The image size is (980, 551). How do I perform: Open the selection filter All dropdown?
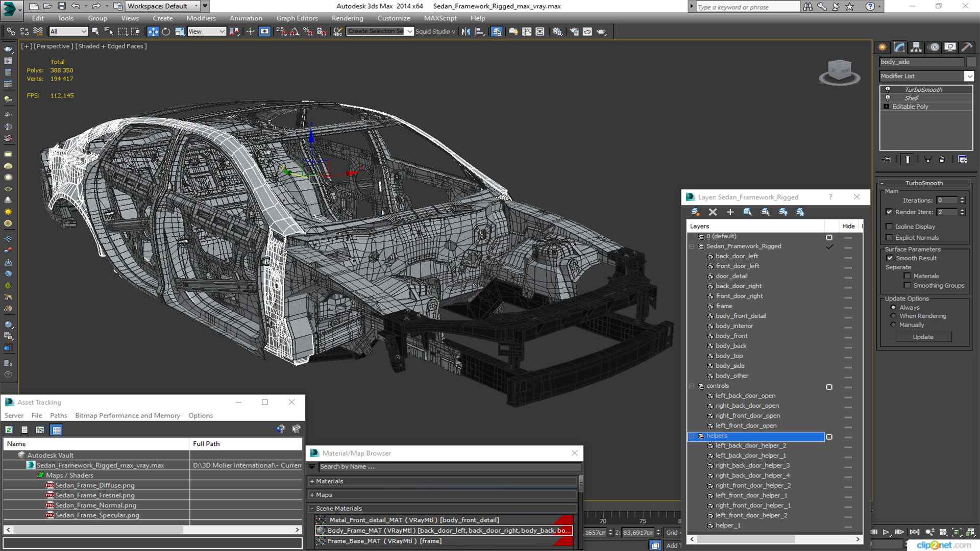tap(68, 32)
